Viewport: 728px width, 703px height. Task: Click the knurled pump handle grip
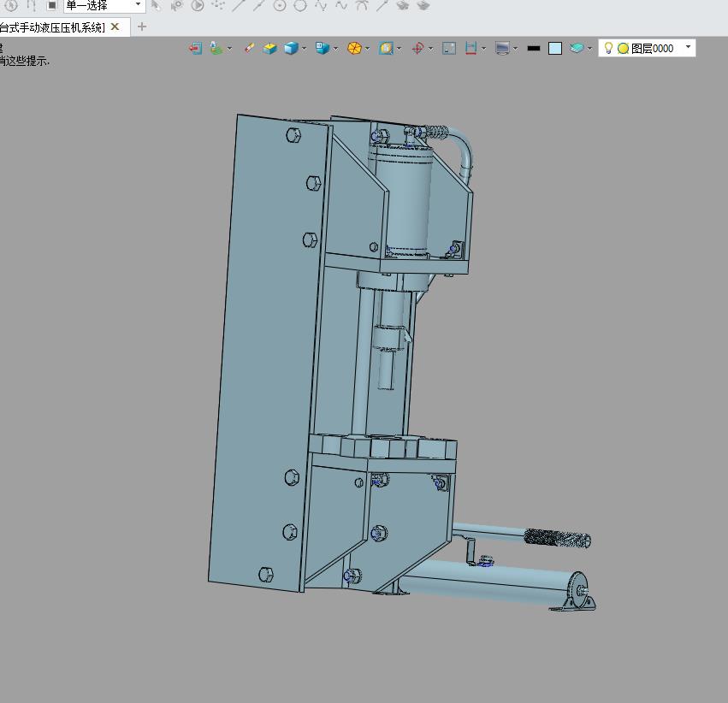point(557,538)
